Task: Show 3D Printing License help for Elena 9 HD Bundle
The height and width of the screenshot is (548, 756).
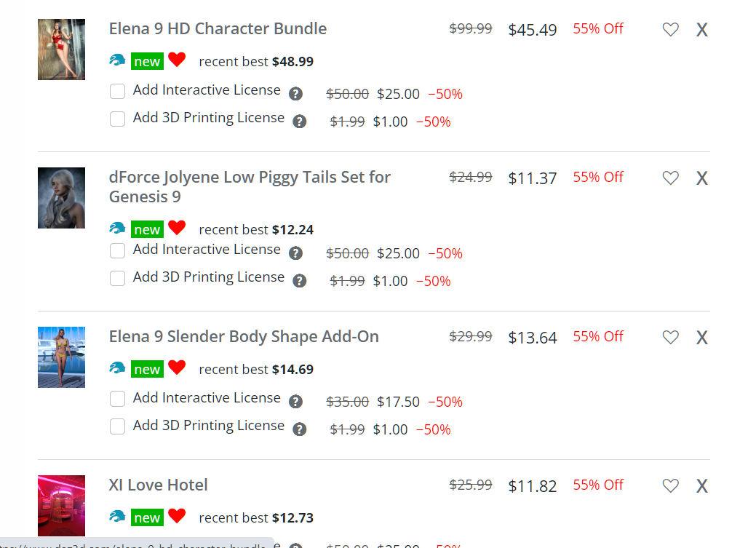Action: (299, 122)
